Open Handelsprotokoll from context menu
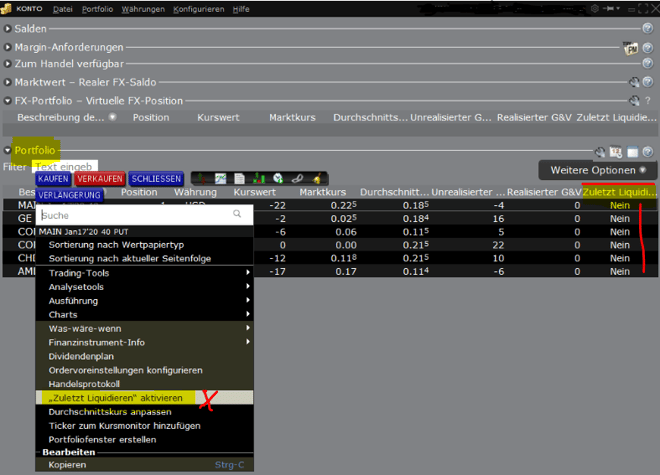660x475 pixels. [x=144, y=384]
